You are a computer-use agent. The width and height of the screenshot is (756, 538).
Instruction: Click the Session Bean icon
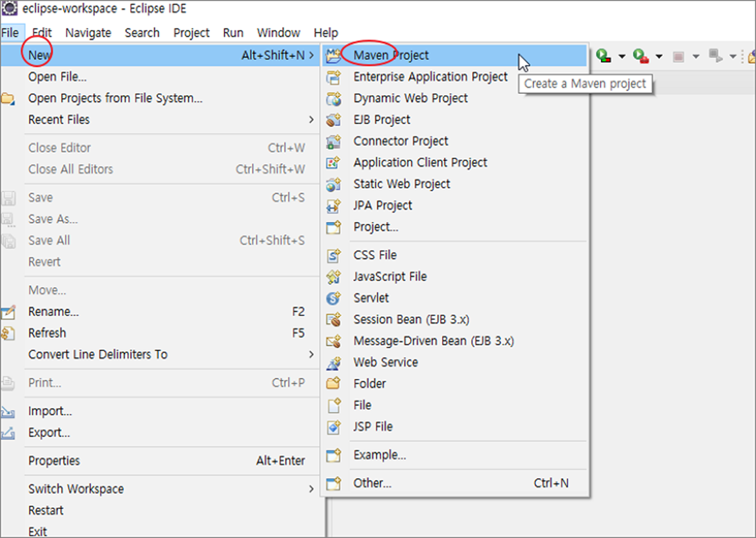(334, 320)
